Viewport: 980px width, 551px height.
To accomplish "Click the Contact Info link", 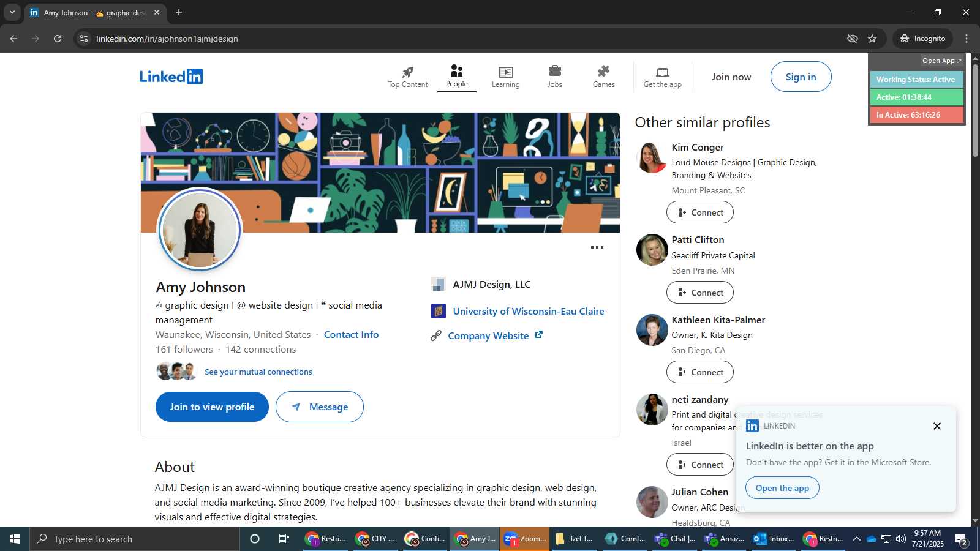I will pyautogui.click(x=351, y=334).
